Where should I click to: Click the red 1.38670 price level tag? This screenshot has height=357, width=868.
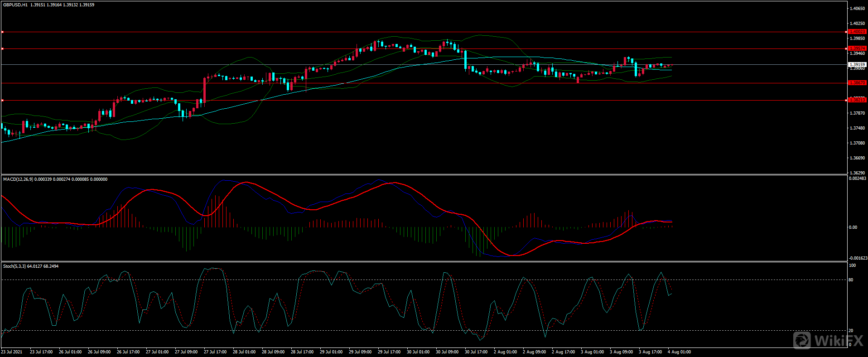pyautogui.click(x=857, y=83)
